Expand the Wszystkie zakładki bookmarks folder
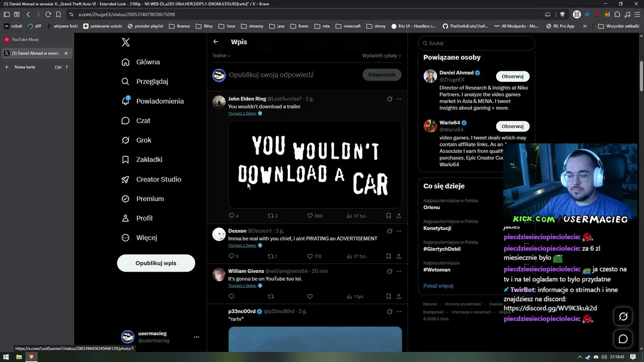The height and width of the screenshot is (362, 644). 618,26
